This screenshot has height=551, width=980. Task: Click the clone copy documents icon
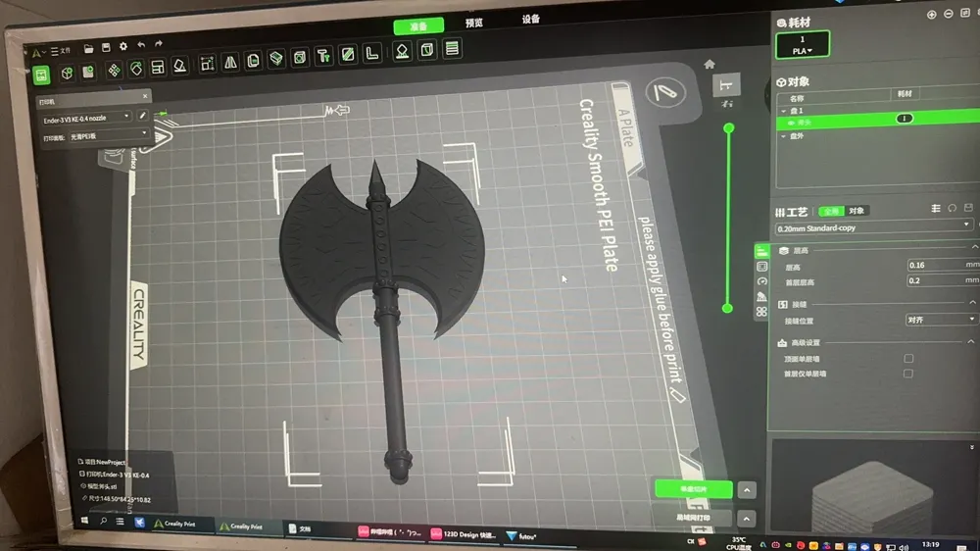(x=253, y=61)
